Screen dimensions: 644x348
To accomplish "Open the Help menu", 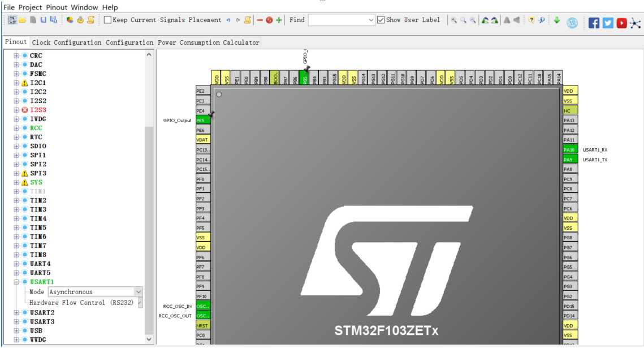I will point(110,7).
